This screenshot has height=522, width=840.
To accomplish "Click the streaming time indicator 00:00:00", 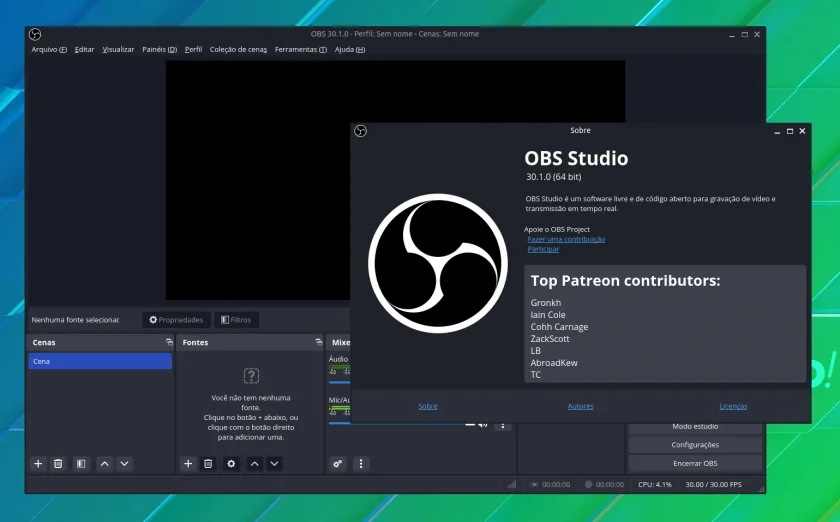I will click(551, 484).
